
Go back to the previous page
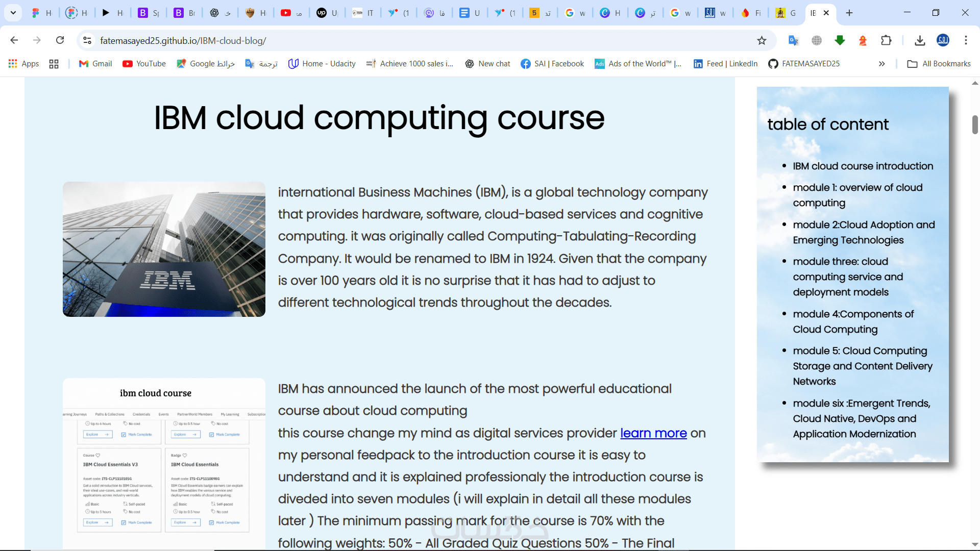(x=14, y=40)
